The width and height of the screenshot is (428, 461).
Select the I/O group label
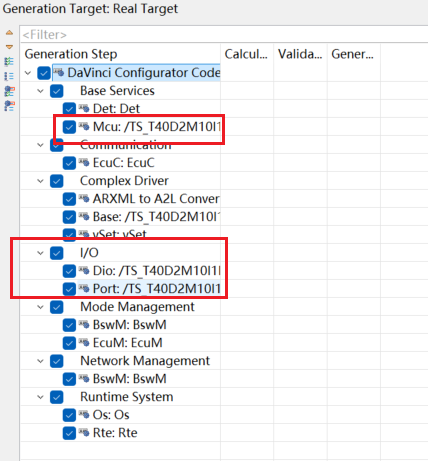pyautogui.click(x=89, y=253)
